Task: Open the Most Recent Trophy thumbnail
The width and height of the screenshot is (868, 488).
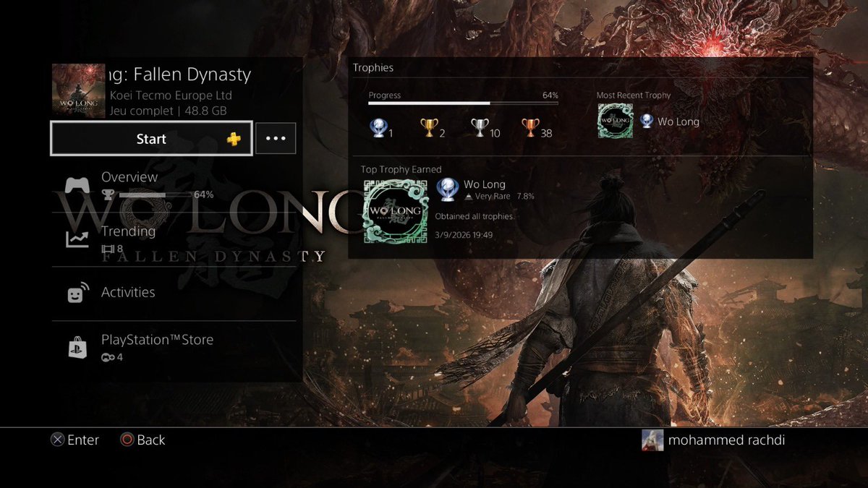Action: tap(615, 121)
